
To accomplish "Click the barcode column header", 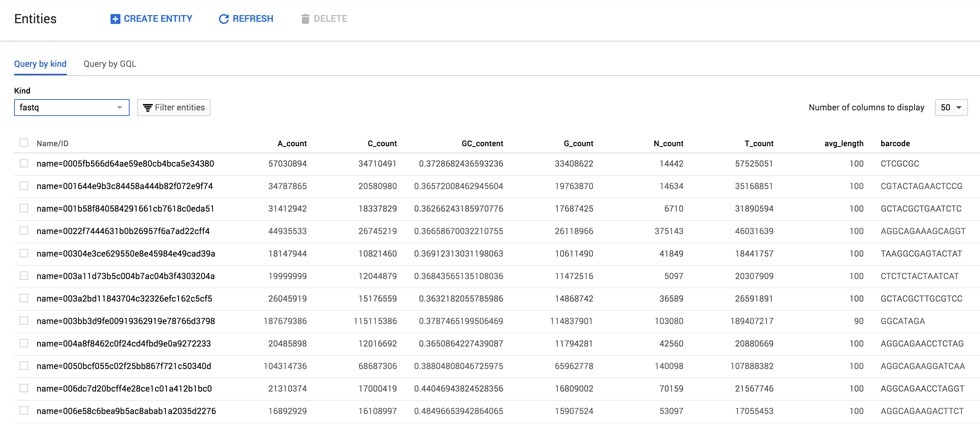I will [895, 144].
